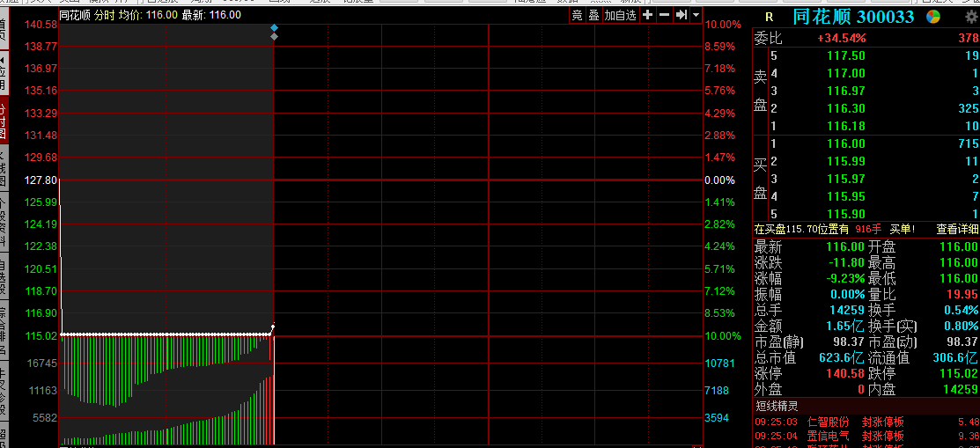Select buy level 4 price 115.95

point(845,197)
